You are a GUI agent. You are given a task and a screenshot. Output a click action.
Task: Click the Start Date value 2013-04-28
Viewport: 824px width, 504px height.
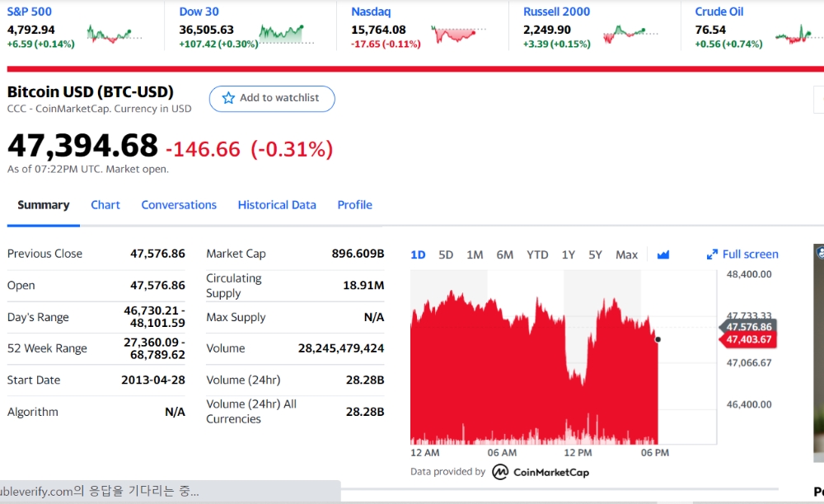[x=153, y=380]
